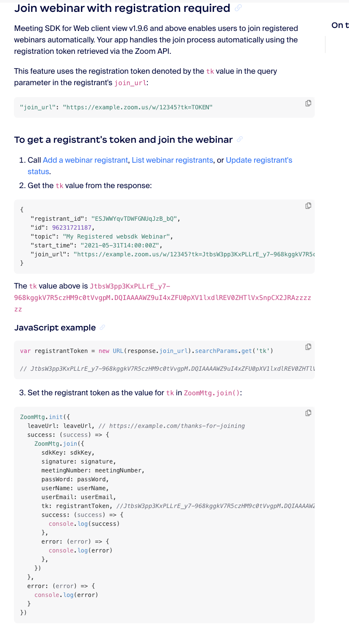Click the inline 'ZoomMtg.join()' code in step 3
349x644 pixels.
click(x=212, y=393)
